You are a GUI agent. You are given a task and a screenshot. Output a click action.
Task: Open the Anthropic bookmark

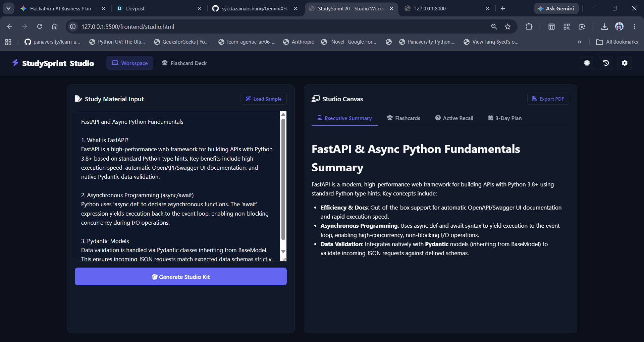coord(299,42)
